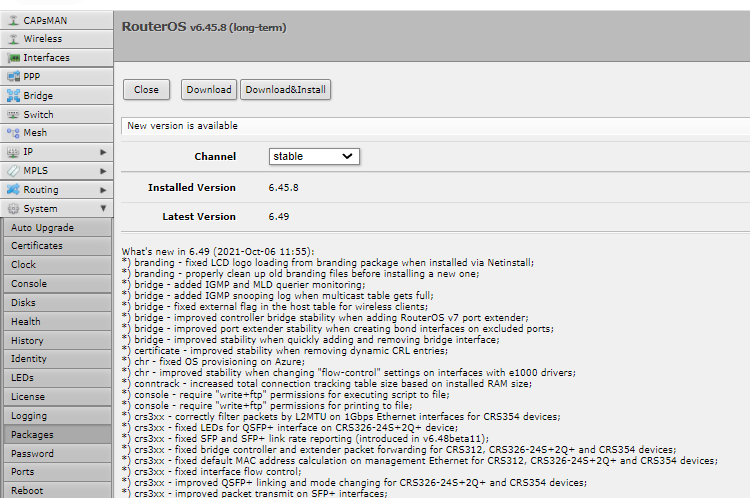Click the Wireless antenna icon
This screenshot has height=498, width=750.
pyautogui.click(x=13, y=39)
